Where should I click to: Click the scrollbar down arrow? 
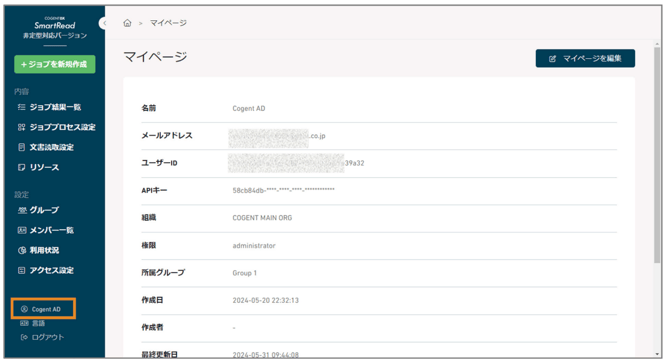point(657,354)
